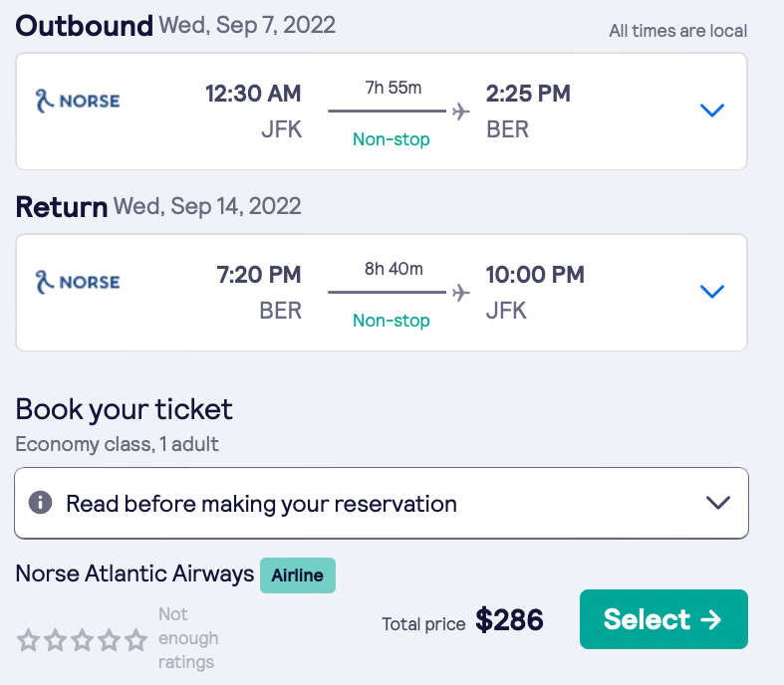This screenshot has height=685, width=784.
Task: Click the Norse Atlantic Airways provider name
Action: (x=134, y=574)
